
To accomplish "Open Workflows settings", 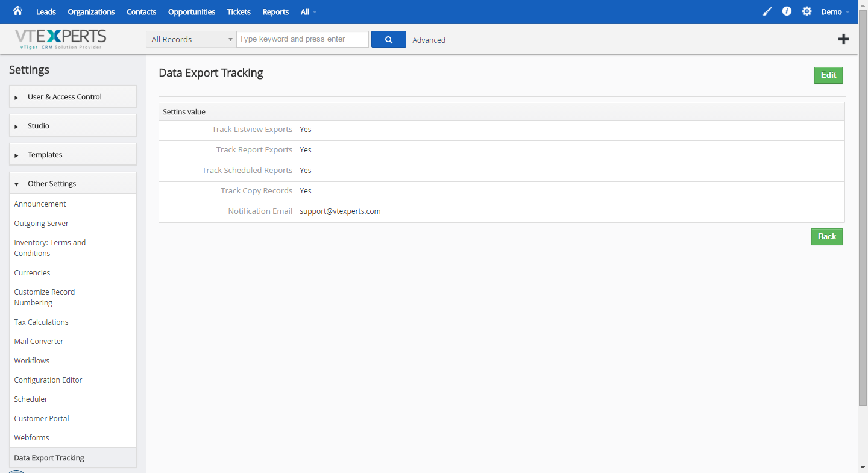I will click(x=32, y=360).
